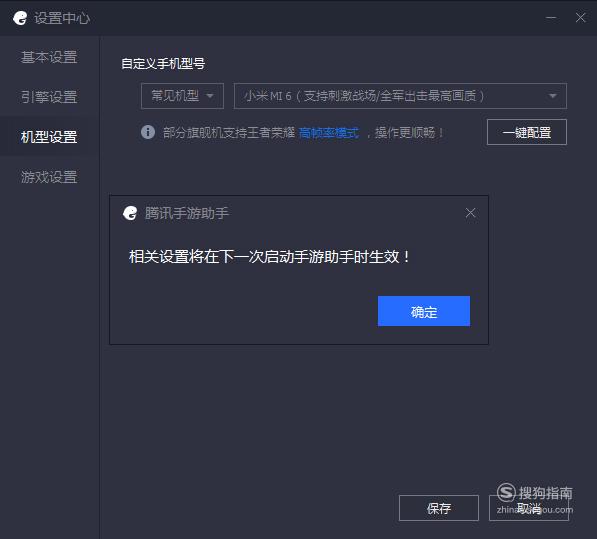
Task: Expand the 常见机型 dropdown
Action: pos(182,96)
